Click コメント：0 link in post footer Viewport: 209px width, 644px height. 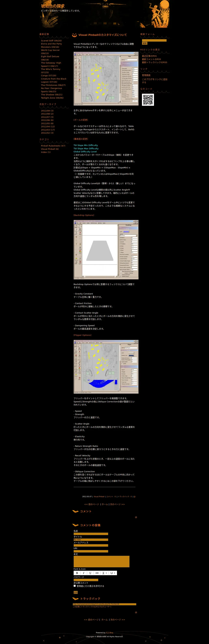[x=111, y=497]
